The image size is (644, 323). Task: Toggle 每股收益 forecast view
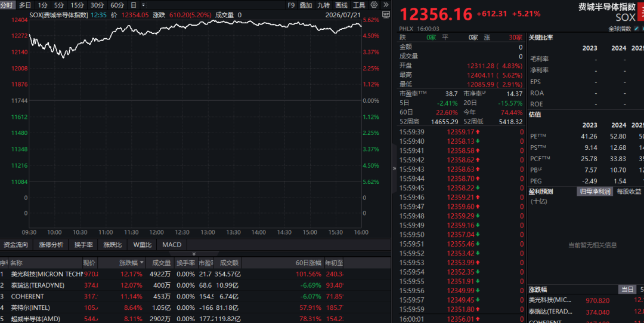point(629,191)
